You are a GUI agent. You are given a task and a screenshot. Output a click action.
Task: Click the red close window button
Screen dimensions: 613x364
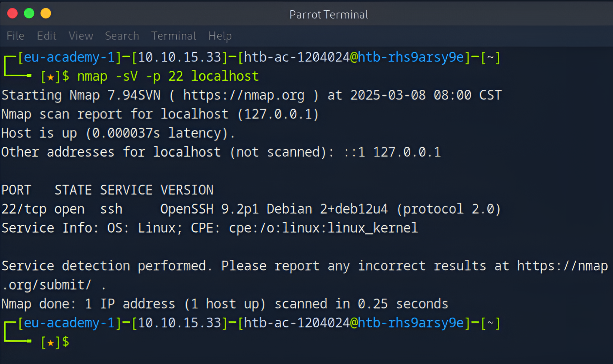(x=12, y=13)
